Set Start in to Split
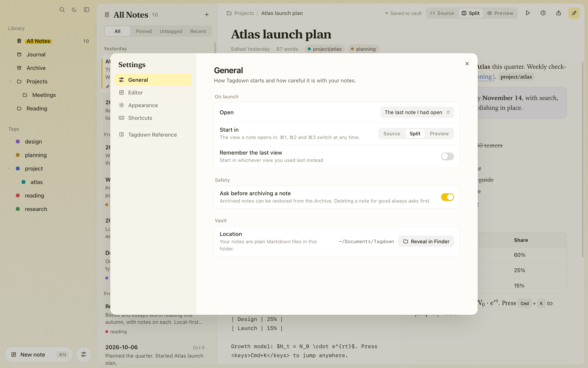The width and height of the screenshot is (588, 368). [415, 134]
